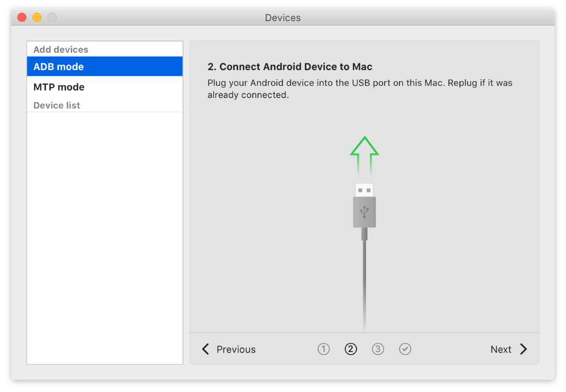Click the left chevron beside Previous

click(x=206, y=349)
